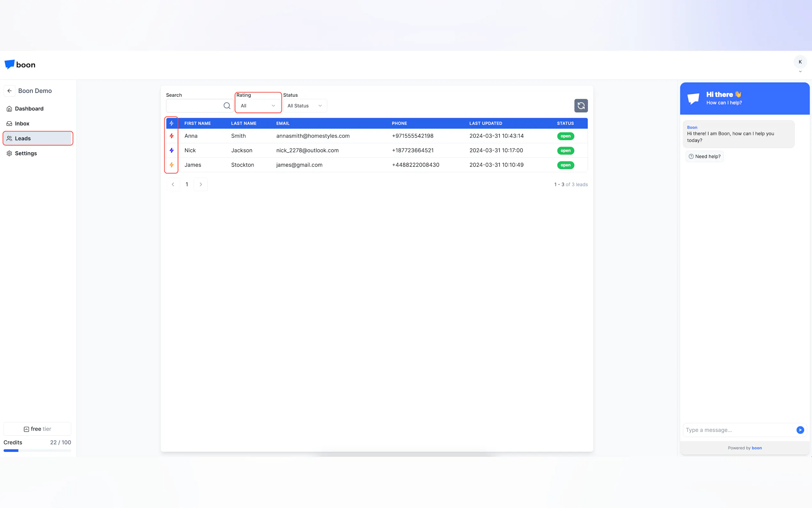
Task: Open Settings from the sidebar
Action: pos(26,153)
